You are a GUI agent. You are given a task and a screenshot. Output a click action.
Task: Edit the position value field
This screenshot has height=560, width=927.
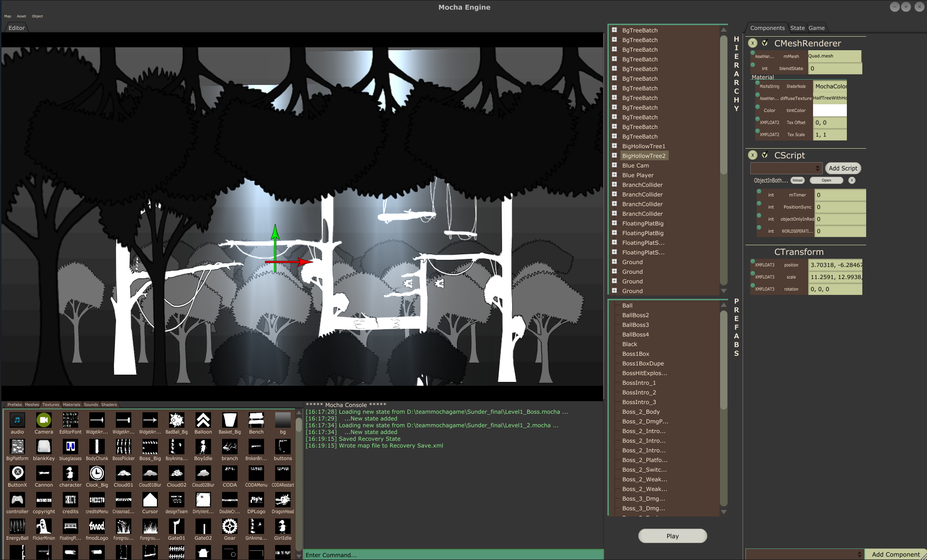[x=836, y=265]
